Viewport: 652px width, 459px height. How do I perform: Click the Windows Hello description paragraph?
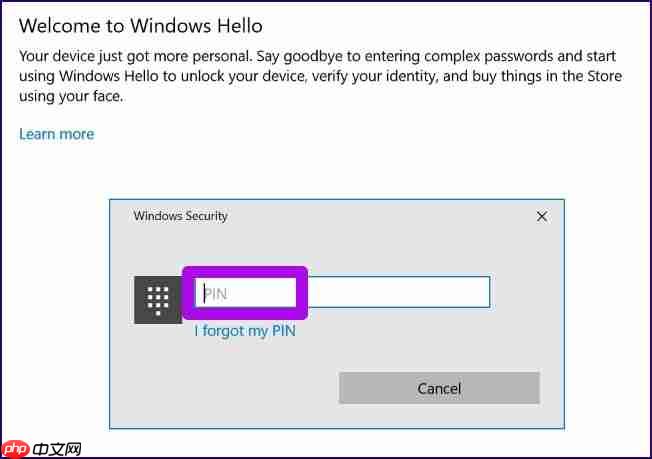(320, 76)
